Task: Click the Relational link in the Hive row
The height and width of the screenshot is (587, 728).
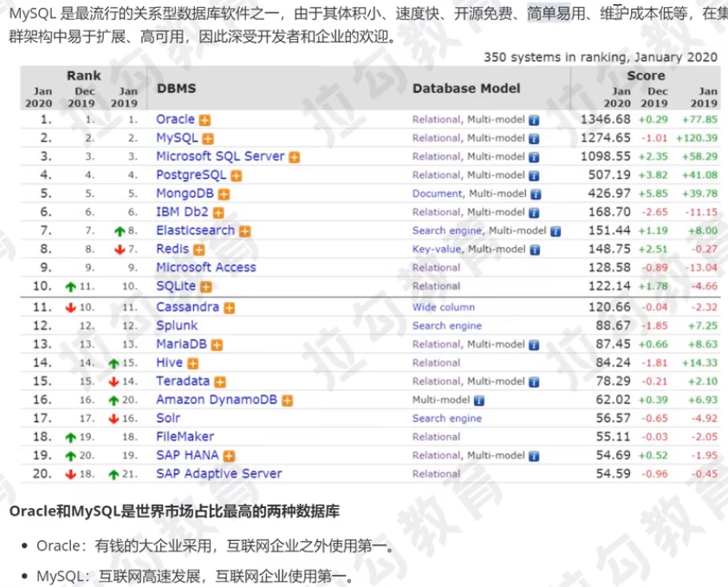Action: (x=436, y=363)
